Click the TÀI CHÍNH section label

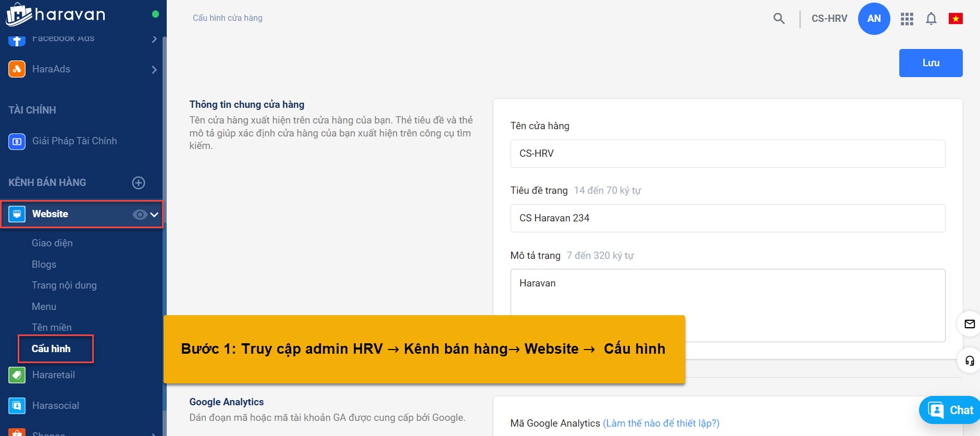click(32, 110)
